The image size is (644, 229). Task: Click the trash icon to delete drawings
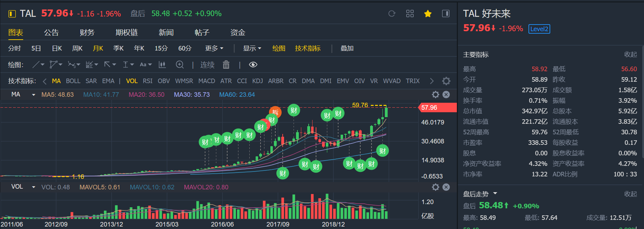[x=226, y=65]
